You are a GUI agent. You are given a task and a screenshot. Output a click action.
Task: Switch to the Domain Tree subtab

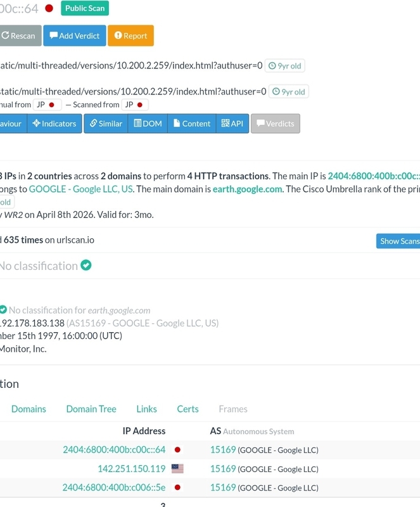pyautogui.click(x=91, y=409)
